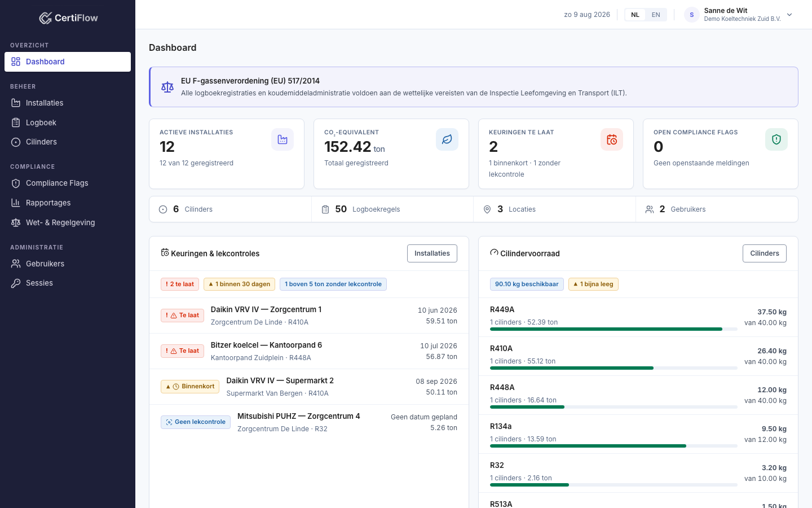This screenshot has width=812, height=508.
Task: Open Daikin VRV IV — Zorgcentrum 1
Action: (x=266, y=309)
